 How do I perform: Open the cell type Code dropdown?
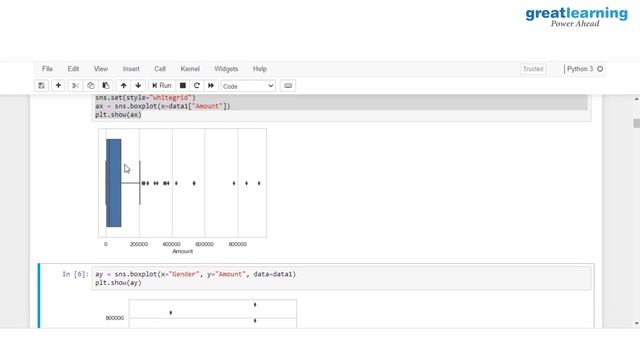pyautogui.click(x=248, y=86)
